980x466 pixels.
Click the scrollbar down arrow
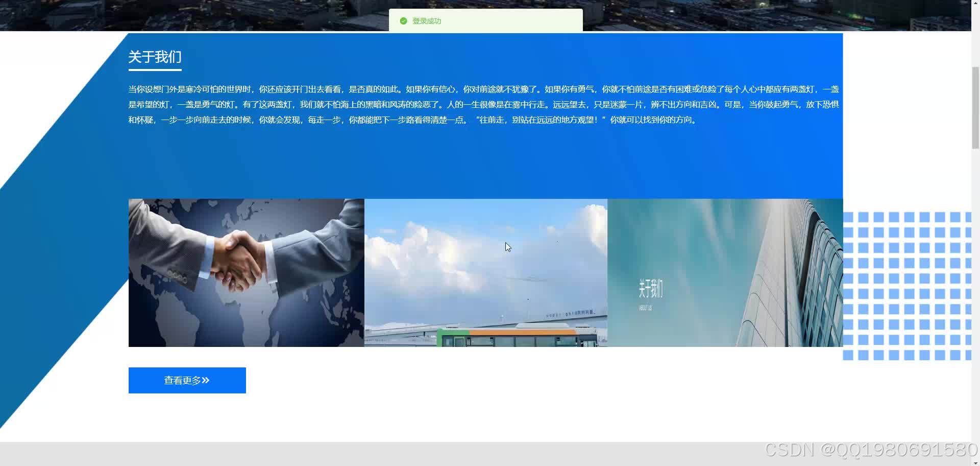click(976, 462)
